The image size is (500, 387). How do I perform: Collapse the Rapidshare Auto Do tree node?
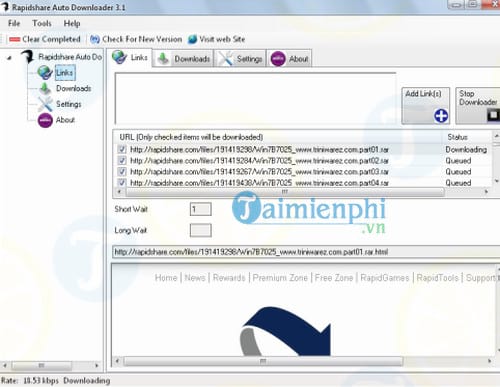coord(9,58)
